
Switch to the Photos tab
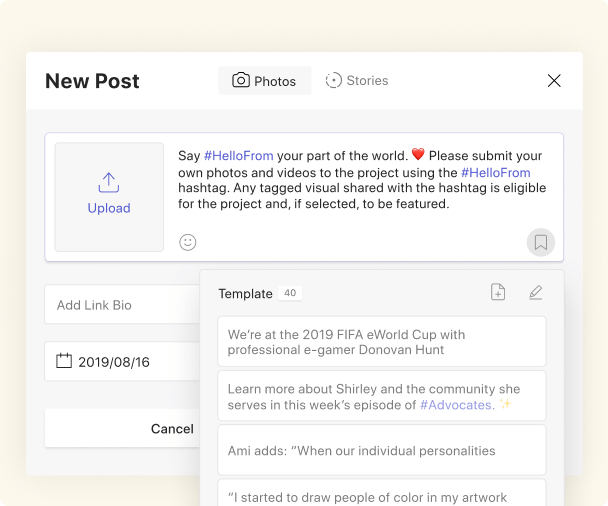(264, 81)
